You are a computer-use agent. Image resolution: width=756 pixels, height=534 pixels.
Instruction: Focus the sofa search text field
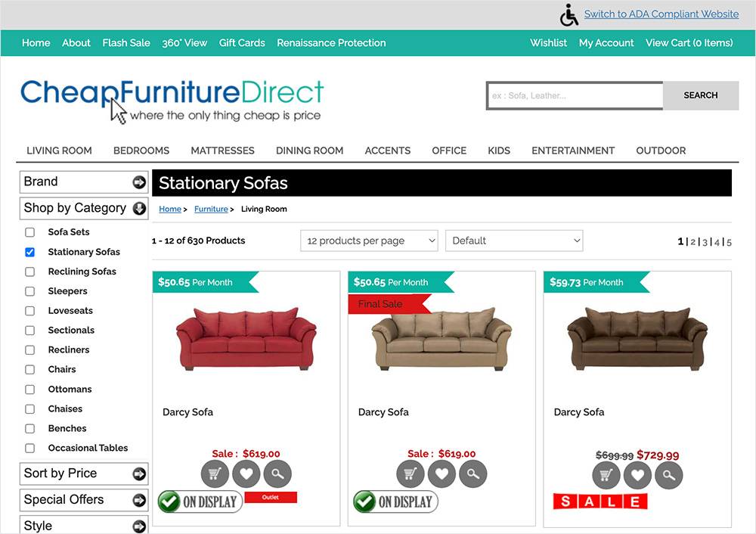tap(575, 95)
